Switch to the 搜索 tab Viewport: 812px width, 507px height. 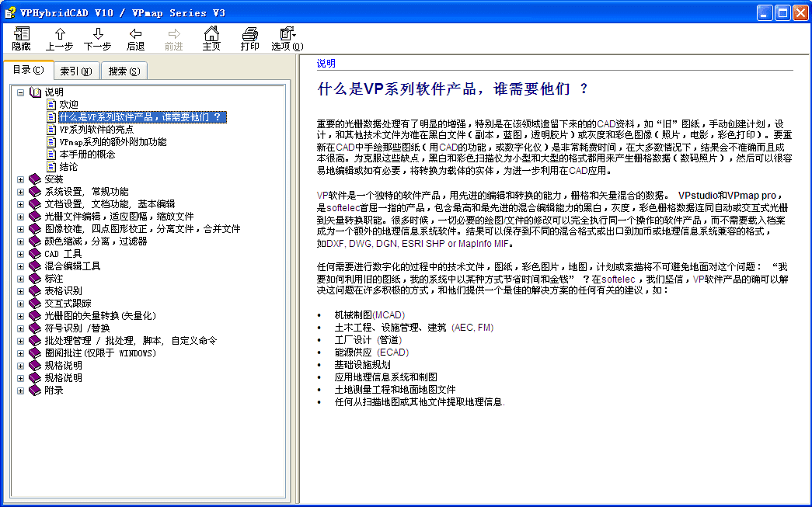tap(124, 71)
